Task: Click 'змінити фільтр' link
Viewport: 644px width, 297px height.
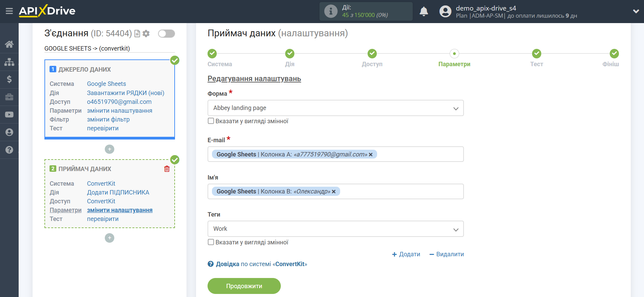Action: pos(109,119)
